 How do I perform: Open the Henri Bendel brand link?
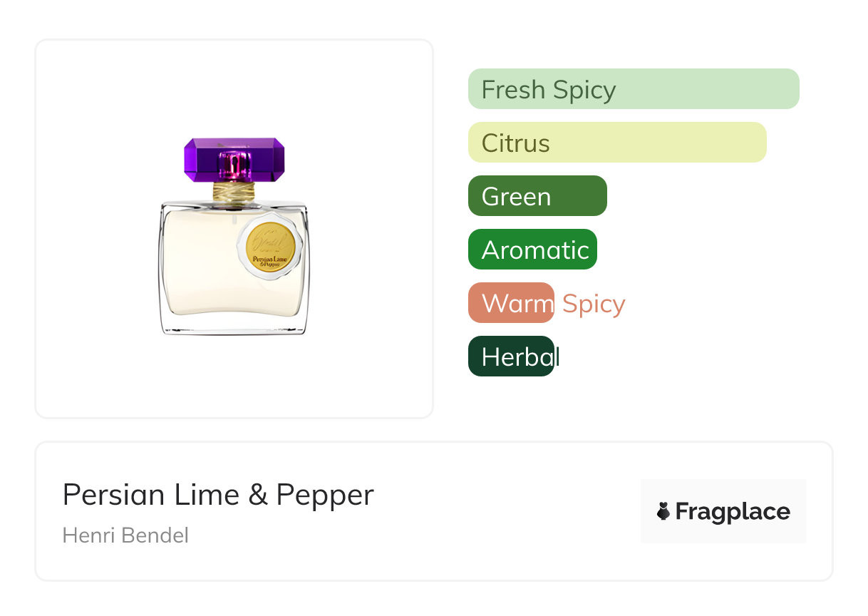tap(125, 535)
